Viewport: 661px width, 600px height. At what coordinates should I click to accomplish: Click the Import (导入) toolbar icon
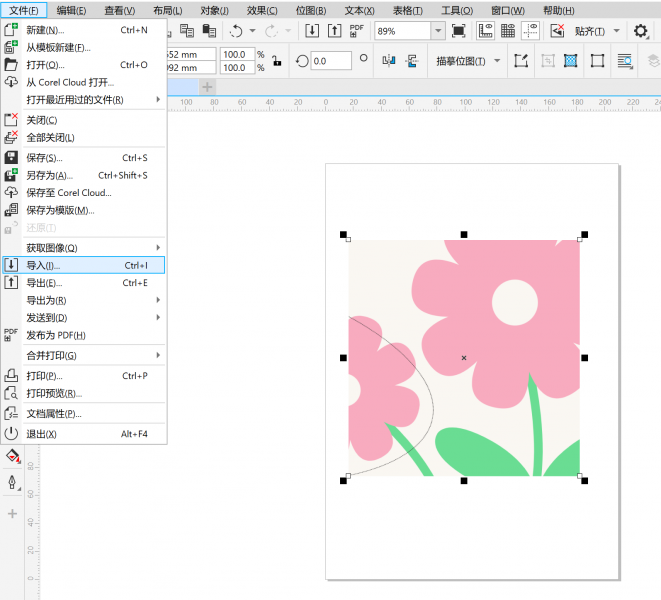(x=311, y=31)
